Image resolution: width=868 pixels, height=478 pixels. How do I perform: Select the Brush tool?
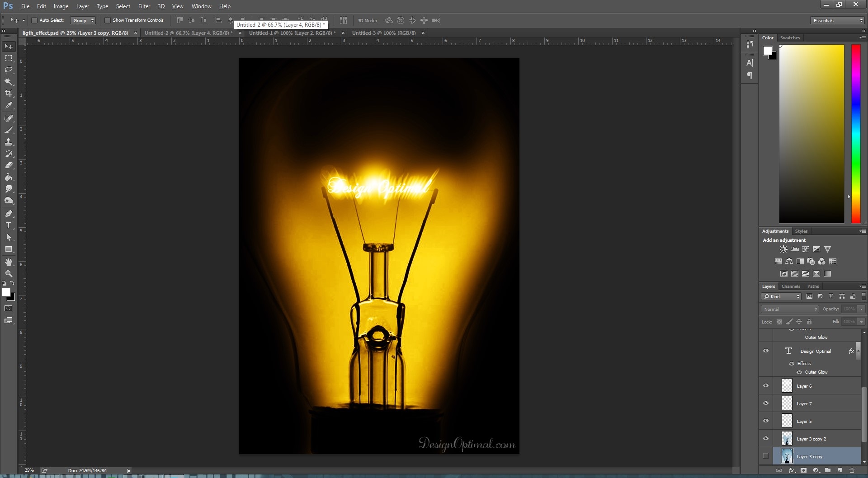(x=9, y=130)
